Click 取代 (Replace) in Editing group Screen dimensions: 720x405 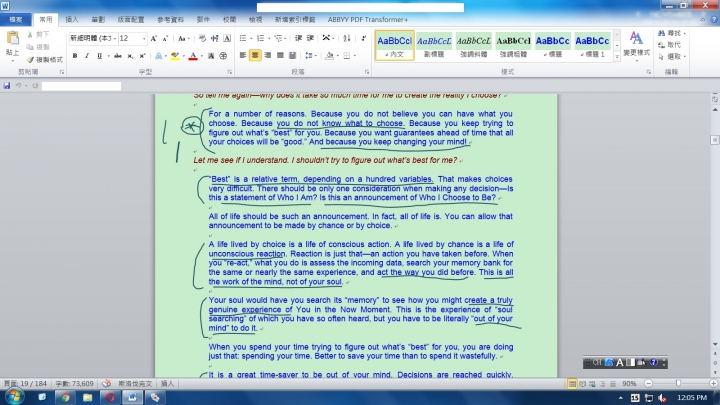coord(669,45)
